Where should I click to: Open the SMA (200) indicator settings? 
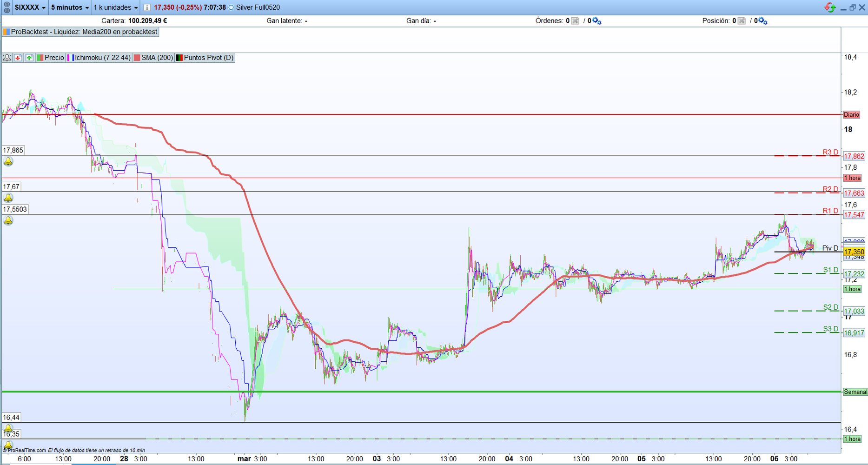click(x=153, y=58)
